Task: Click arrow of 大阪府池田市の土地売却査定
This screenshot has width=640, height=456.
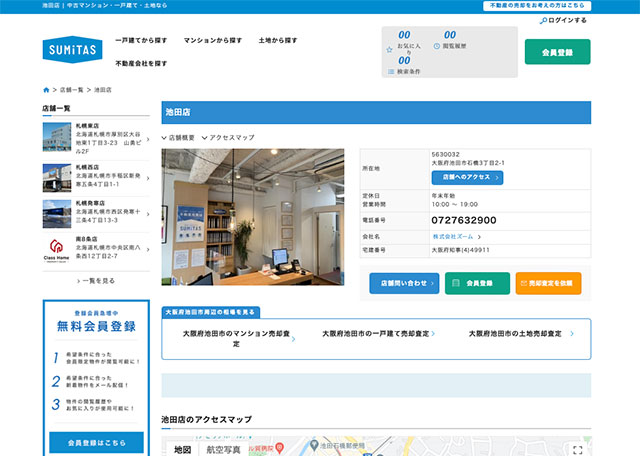Action: pos(572,334)
